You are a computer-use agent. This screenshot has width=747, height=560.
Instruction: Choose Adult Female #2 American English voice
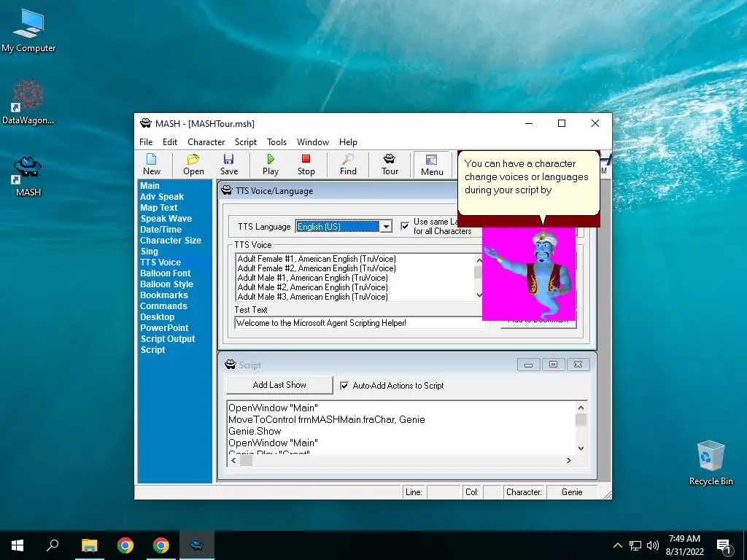317,268
